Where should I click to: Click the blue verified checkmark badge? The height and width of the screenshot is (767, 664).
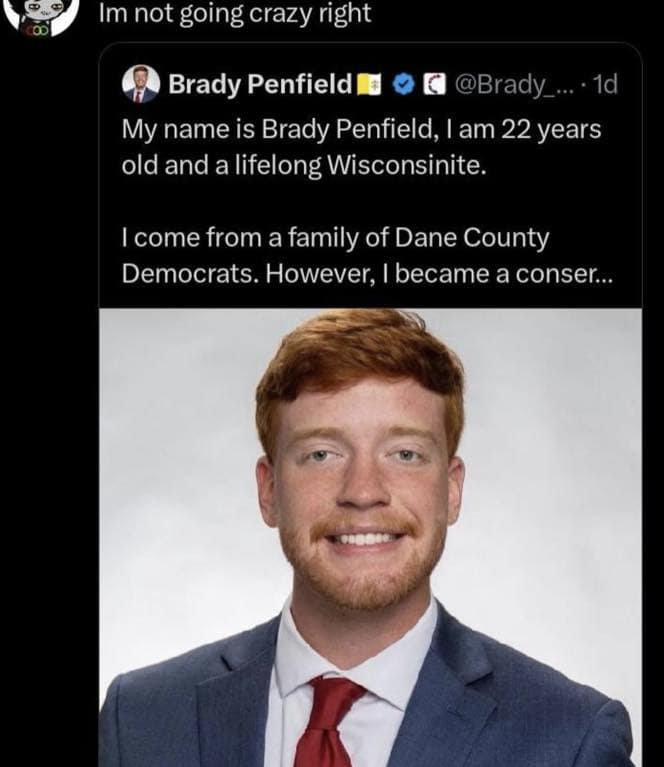(x=405, y=83)
